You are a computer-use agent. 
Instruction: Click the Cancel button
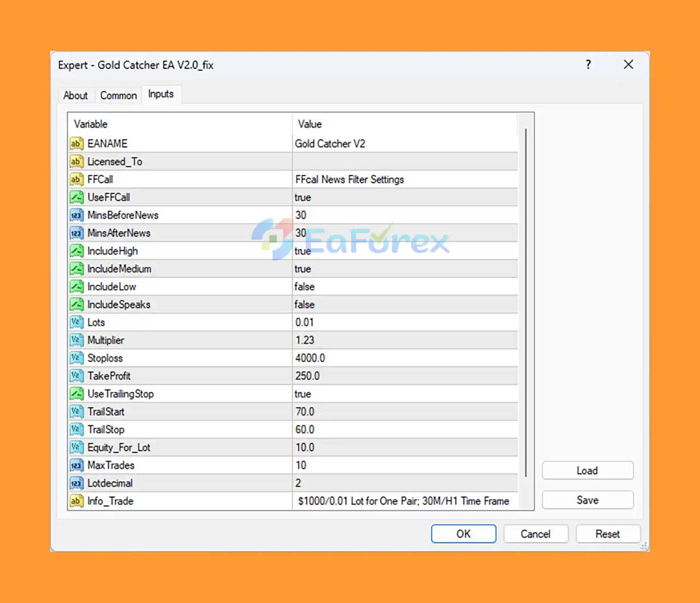click(x=536, y=534)
